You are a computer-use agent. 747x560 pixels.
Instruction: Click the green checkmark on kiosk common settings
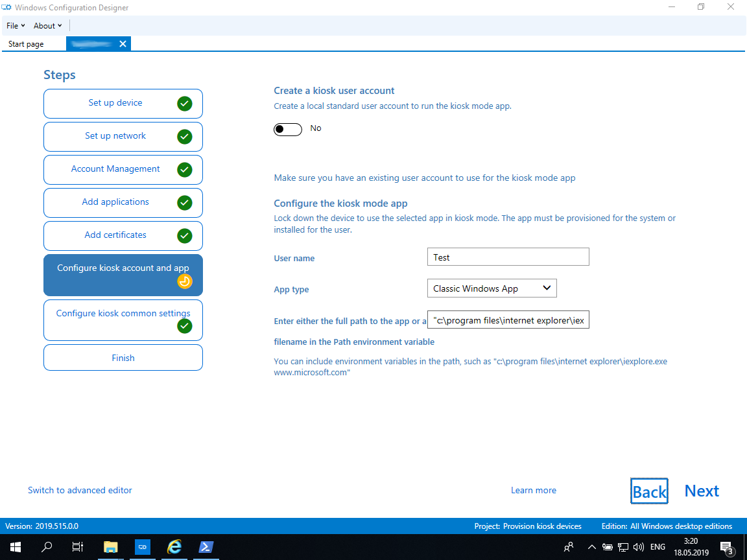pyautogui.click(x=184, y=326)
